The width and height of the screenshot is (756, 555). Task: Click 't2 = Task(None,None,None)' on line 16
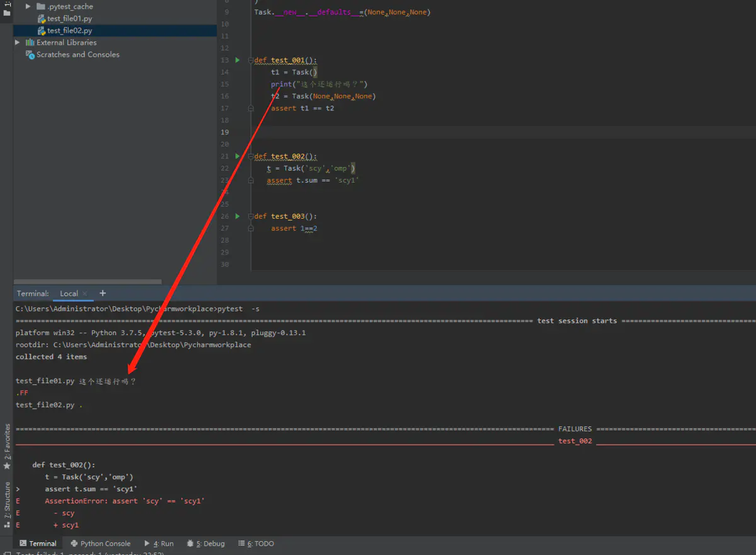323,96
